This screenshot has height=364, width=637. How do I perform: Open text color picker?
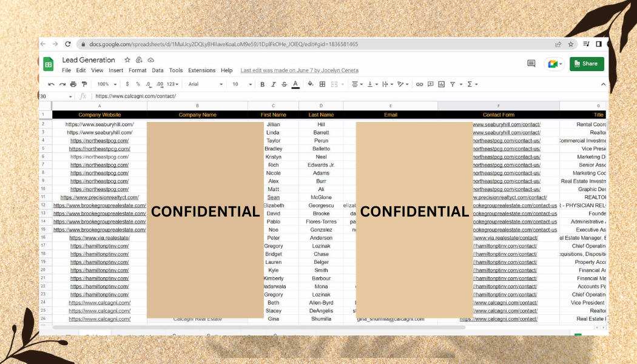click(x=296, y=84)
